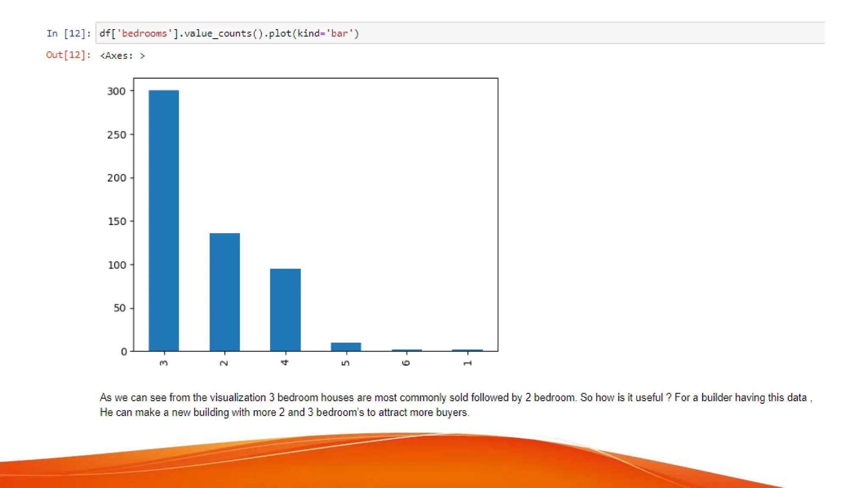Click the bar for 2 bedrooms
868x488 pixels.
(x=225, y=292)
